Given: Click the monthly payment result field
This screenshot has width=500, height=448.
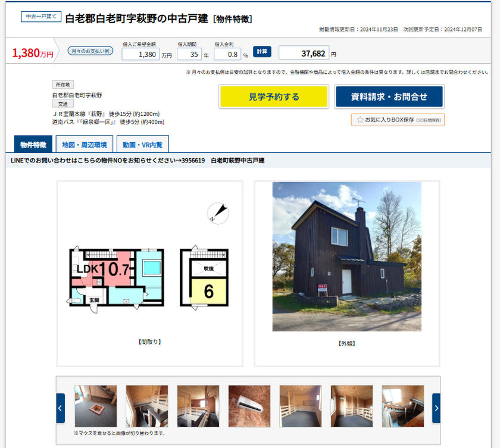Looking at the screenshot, I should pos(304,53).
